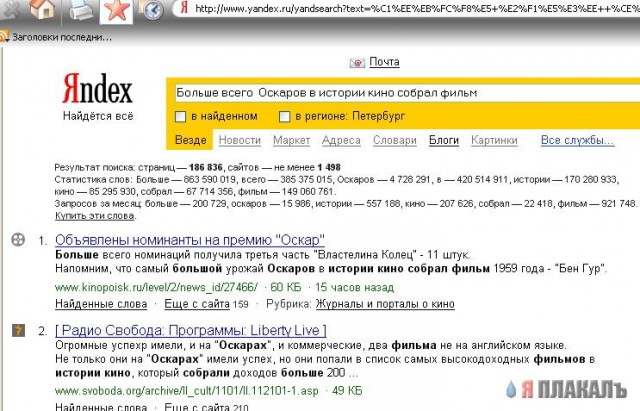Switch to the Адреса tab
Screen dimensions: 640x411
pyautogui.click(x=341, y=140)
